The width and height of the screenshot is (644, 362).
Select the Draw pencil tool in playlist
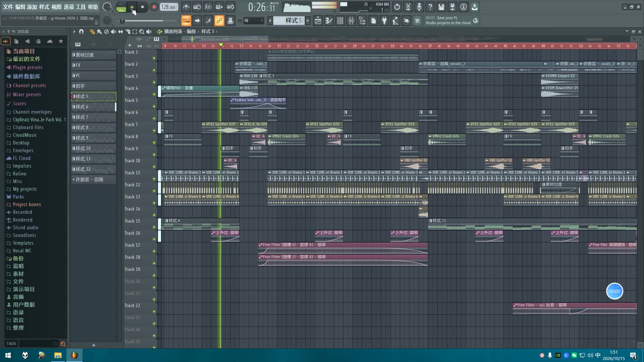(x=92, y=32)
